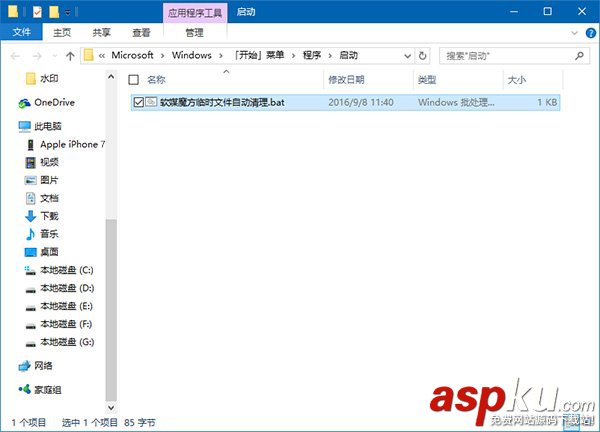Click the navigation pane scroll-up arrow

click(x=111, y=77)
